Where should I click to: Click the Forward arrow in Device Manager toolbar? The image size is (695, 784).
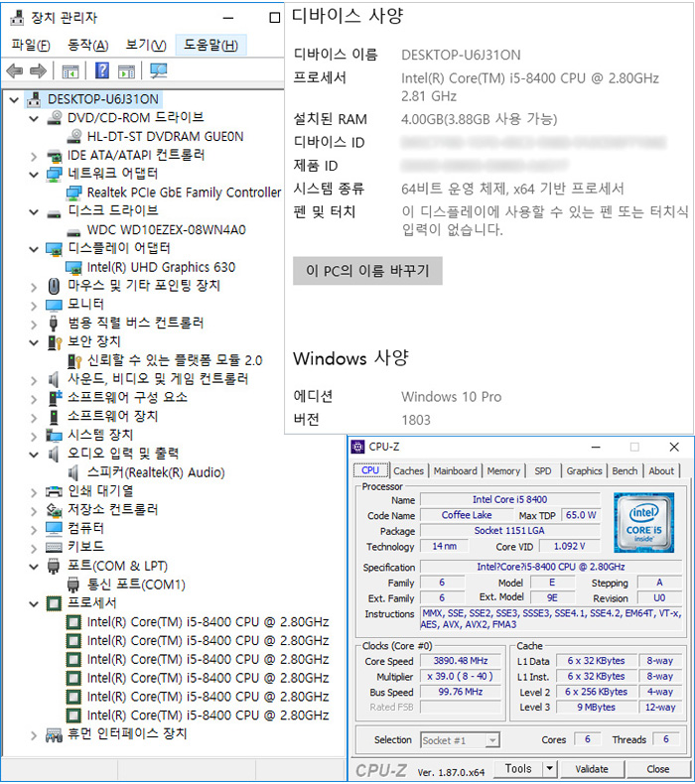38,71
